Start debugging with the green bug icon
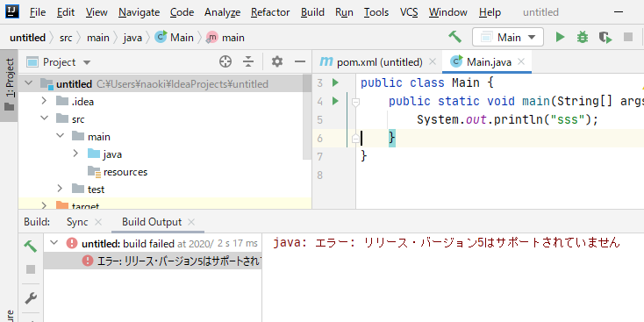The image size is (644, 322). click(582, 38)
